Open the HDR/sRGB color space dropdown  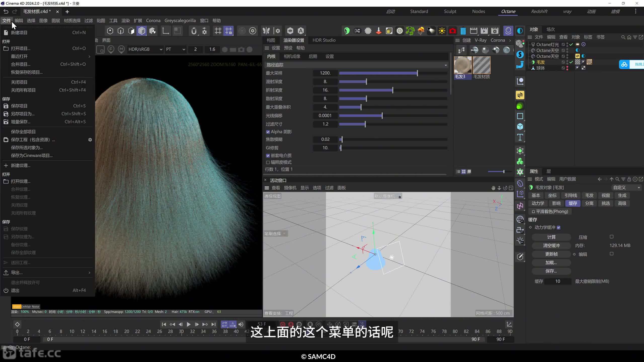(x=145, y=50)
